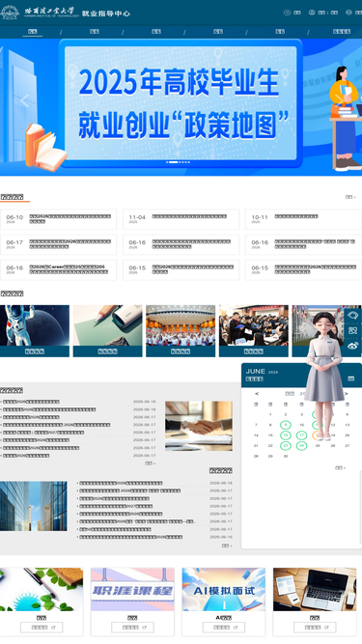Image resolution: width=362 pixels, height=644 pixels.
Task: Open the last navigation menu item
Action: pos(342,32)
